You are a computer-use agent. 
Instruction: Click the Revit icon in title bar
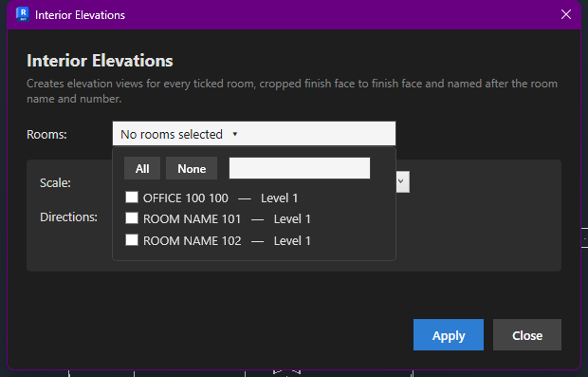tap(23, 14)
